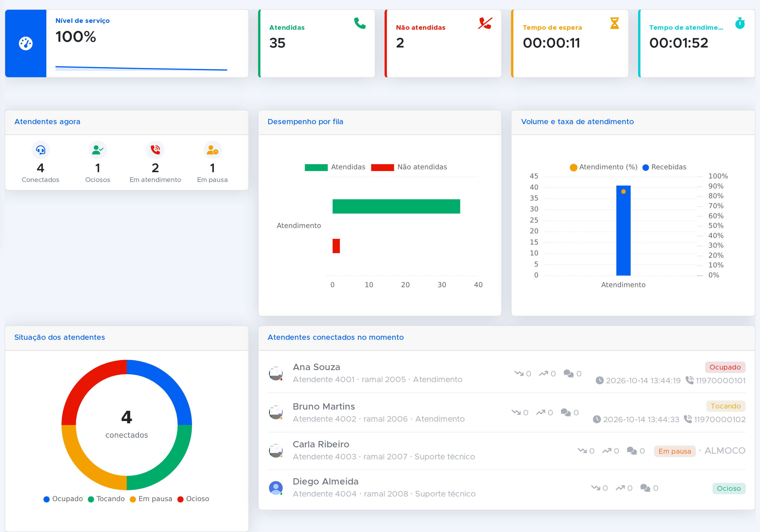The width and height of the screenshot is (760, 532).
Task: Click the user-check icon above Ociosos
Action: (x=98, y=150)
